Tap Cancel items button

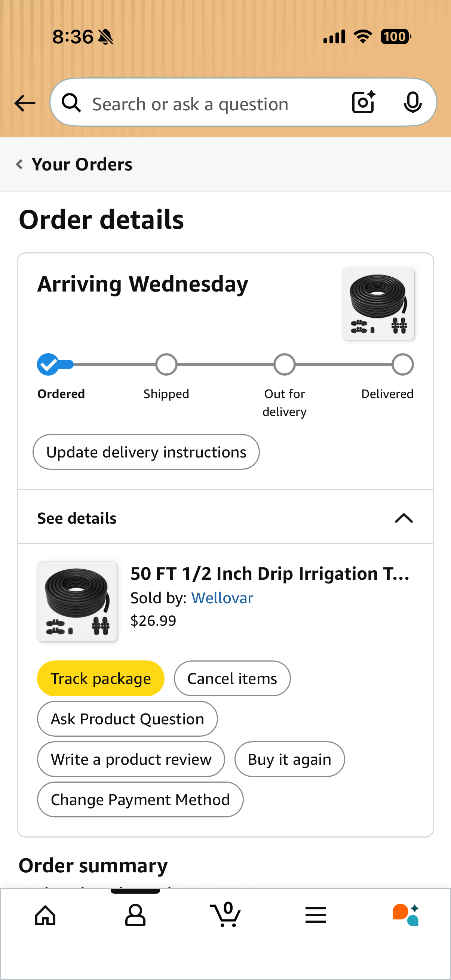[232, 679]
